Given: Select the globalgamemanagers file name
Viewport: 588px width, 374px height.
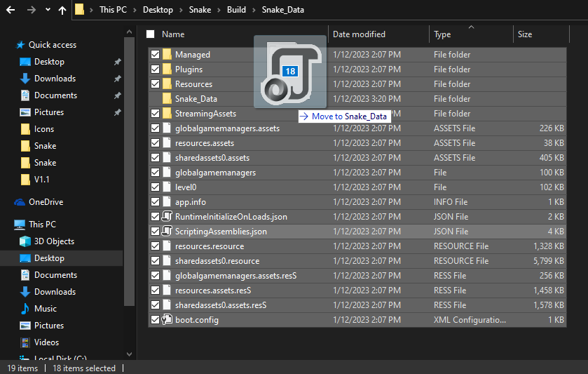Looking at the screenshot, I should [x=215, y=173].
